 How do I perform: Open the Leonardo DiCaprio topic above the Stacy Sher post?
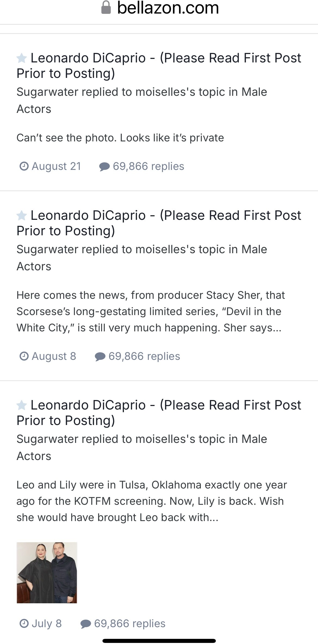[159, 223]
